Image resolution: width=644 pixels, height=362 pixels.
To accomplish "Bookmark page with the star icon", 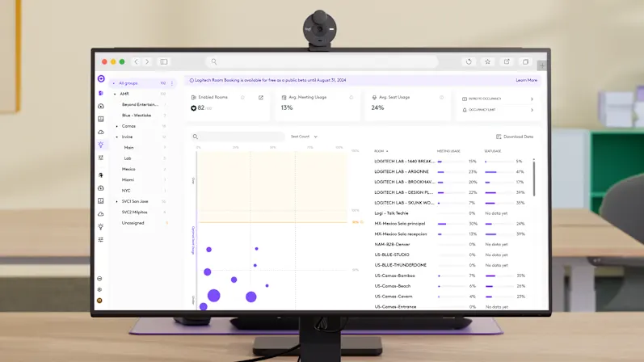I will [x=487, y=61].
